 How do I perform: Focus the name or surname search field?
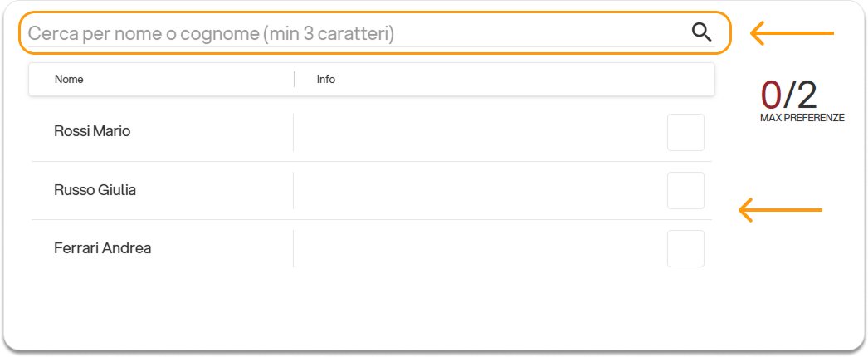[349, 34]
